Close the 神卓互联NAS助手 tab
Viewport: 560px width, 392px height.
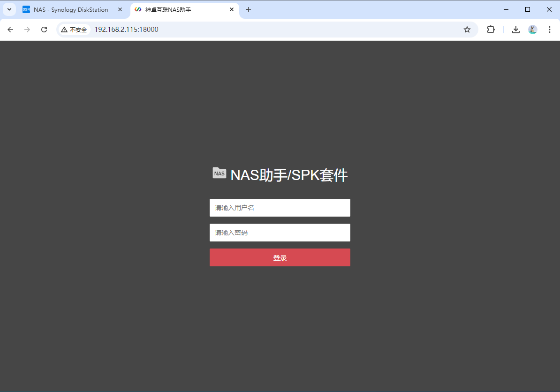232,9
